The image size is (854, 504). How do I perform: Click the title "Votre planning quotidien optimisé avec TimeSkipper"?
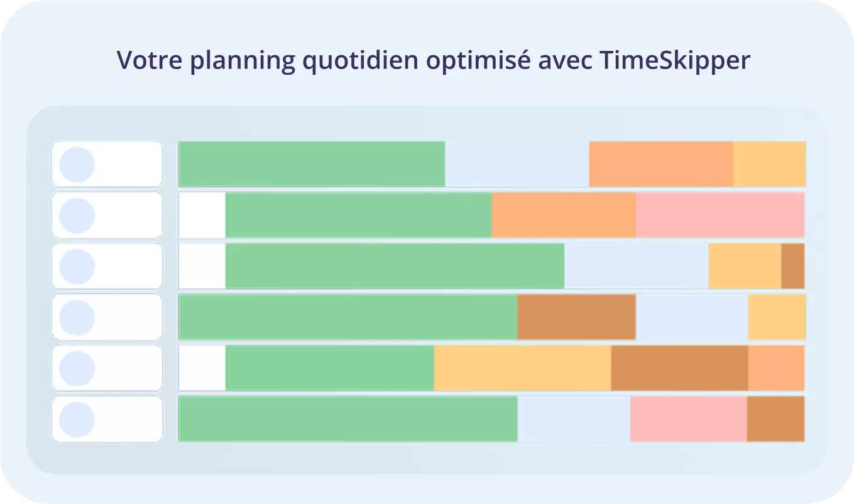pos(434,61)
